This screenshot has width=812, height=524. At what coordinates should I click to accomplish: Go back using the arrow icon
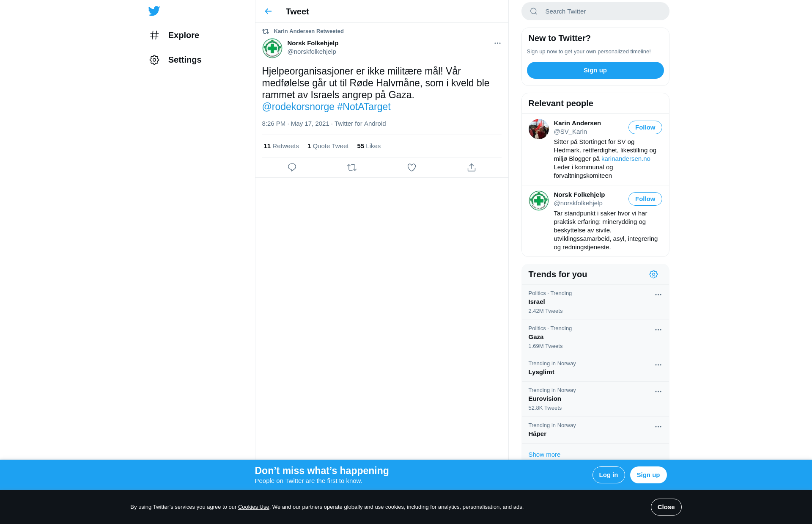[268, 11]
